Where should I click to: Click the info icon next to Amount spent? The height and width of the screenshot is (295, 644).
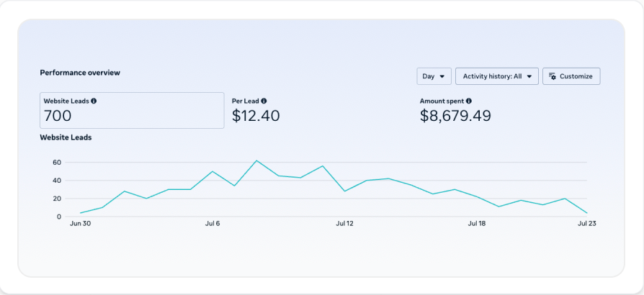click(x=469, y=101)
